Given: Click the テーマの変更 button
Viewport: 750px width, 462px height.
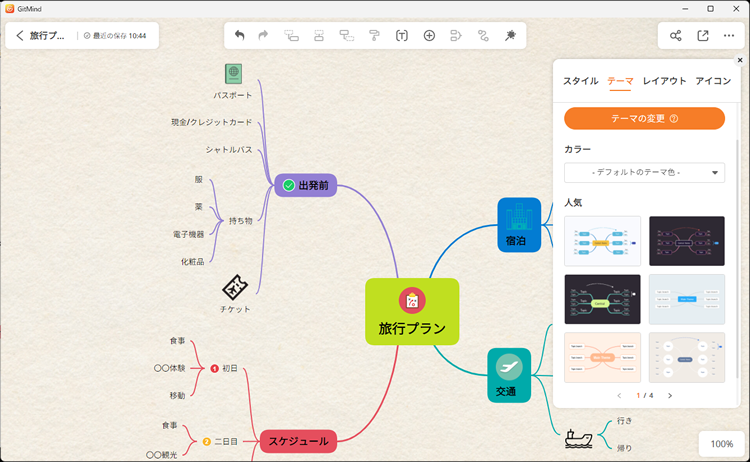Looking at the screenshot, I should tap(644, 118).
